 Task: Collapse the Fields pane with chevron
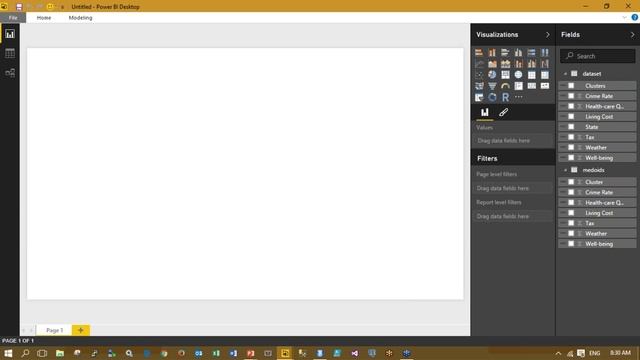(x=633, y=35)
